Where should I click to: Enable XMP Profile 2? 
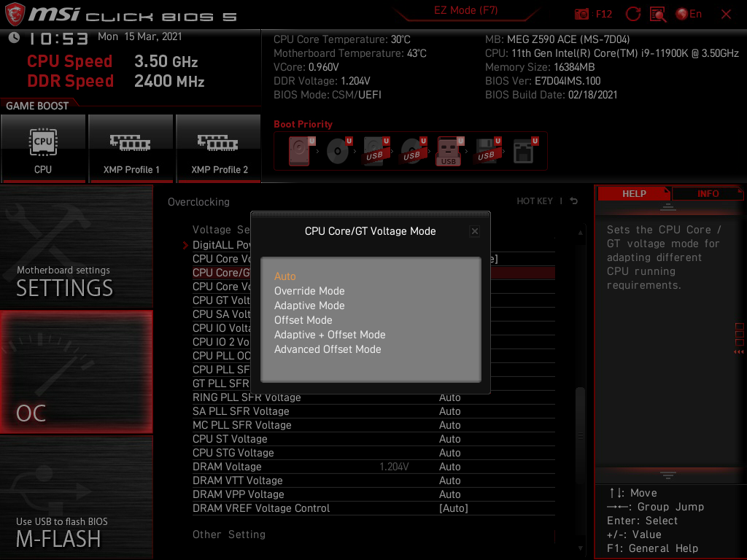(x=219, y=149)
